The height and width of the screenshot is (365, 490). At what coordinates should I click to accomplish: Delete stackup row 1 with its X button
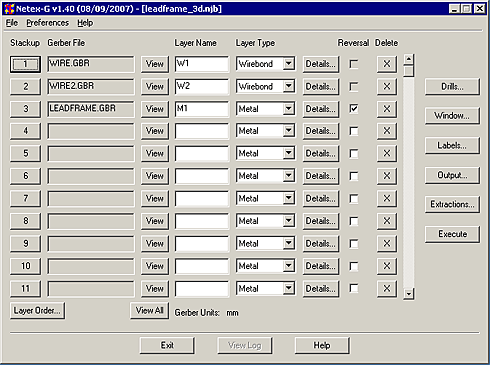(387, 64)
